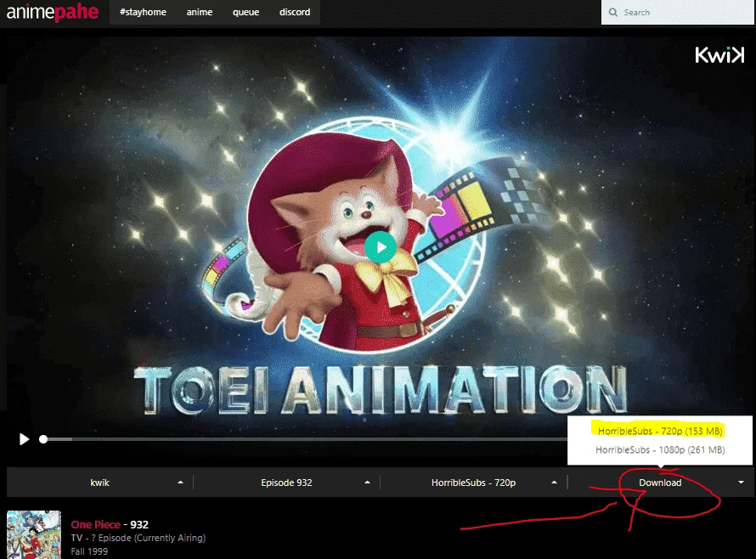Click the Download dropdown button

[x=660, y=483]
